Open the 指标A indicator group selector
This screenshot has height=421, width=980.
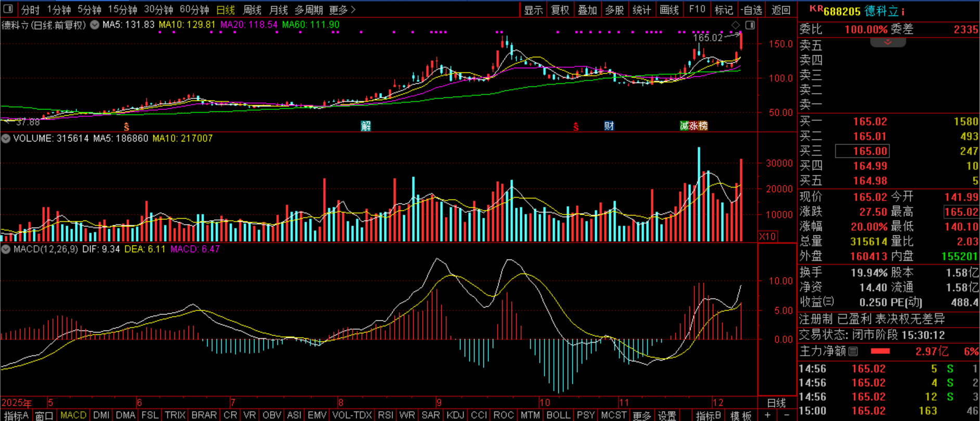(17, 415)
